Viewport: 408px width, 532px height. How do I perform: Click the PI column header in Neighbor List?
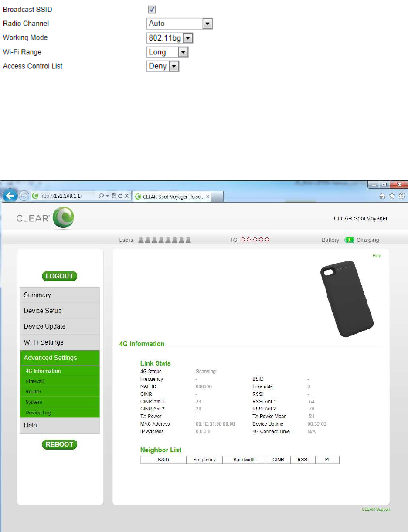pos(327,460)
